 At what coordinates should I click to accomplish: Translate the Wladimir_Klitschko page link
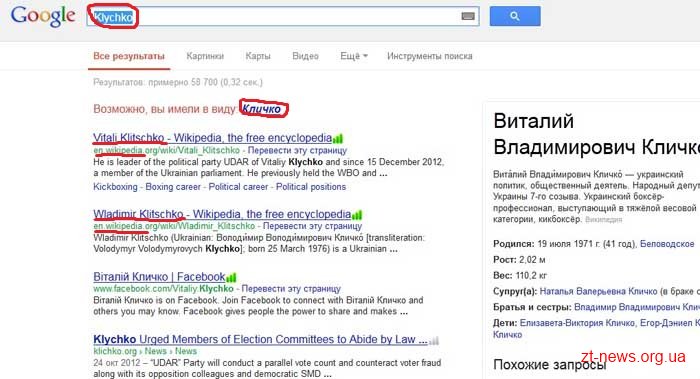(312, 226)
